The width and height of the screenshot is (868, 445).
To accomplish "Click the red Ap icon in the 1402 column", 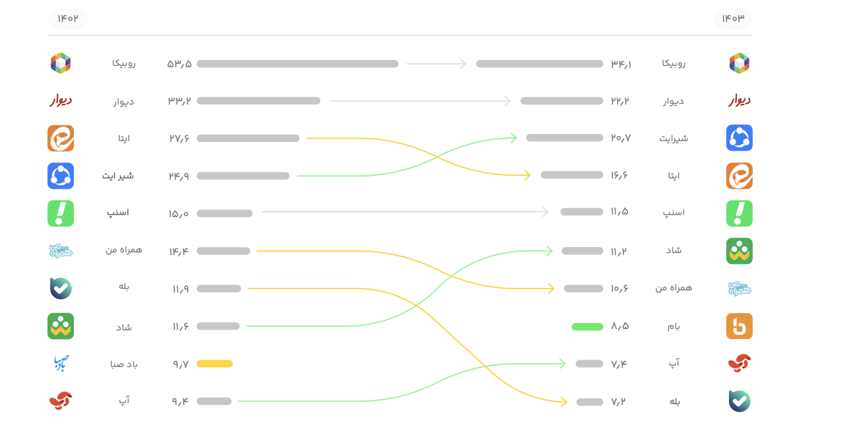I will point(61,400).
